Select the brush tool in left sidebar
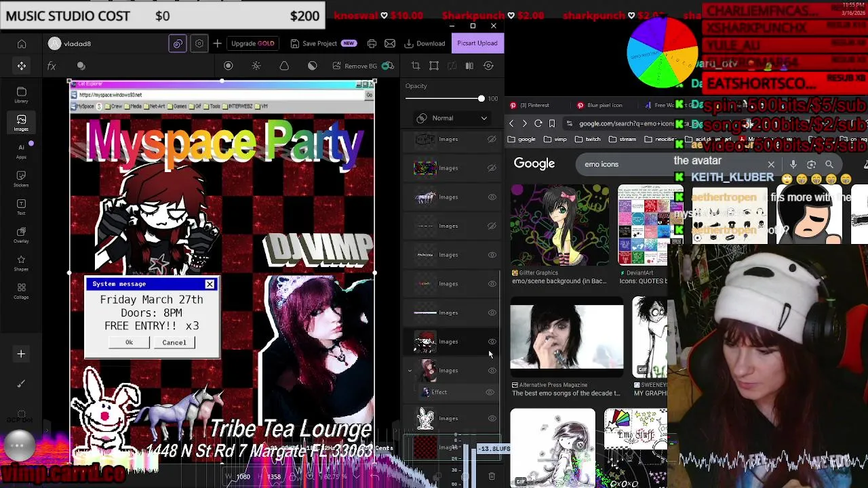The width and height of the screenshot is (868, 488). [21, 384]
